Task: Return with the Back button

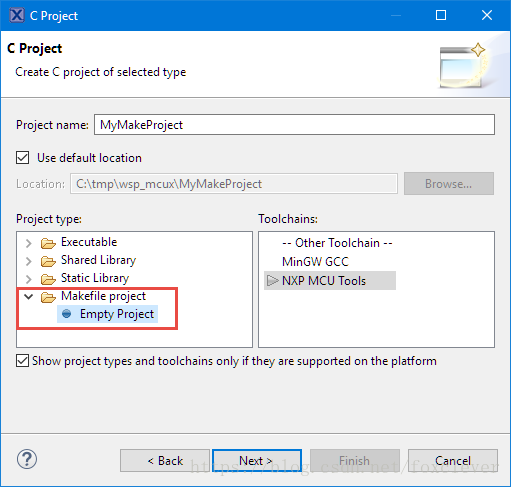Action: pos(165,461)
